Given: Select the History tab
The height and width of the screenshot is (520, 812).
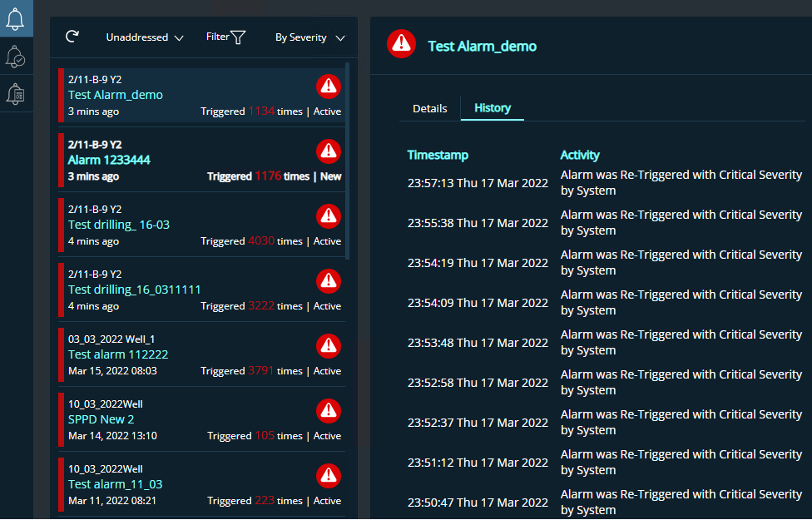Looking at the screenshot, I should (493, 108).
